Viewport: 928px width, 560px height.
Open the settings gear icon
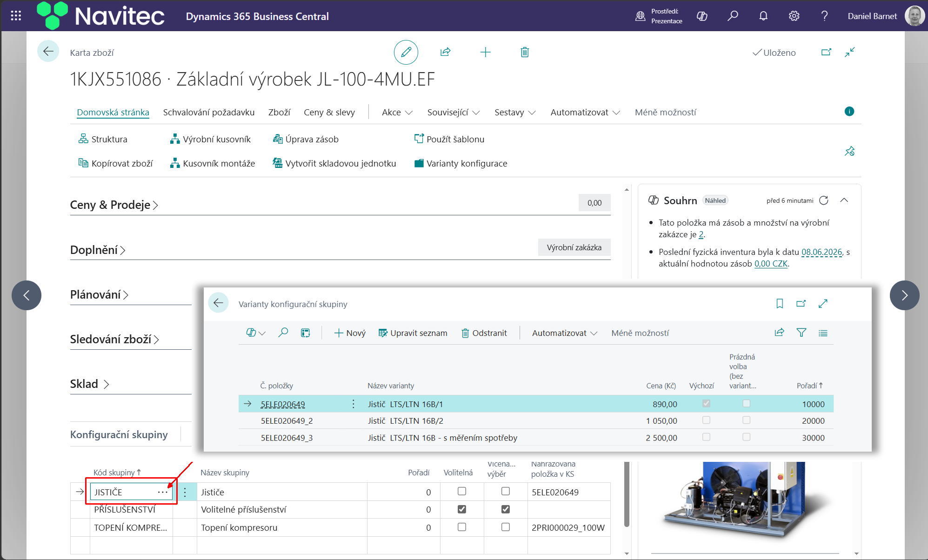[x=794, y=16]
